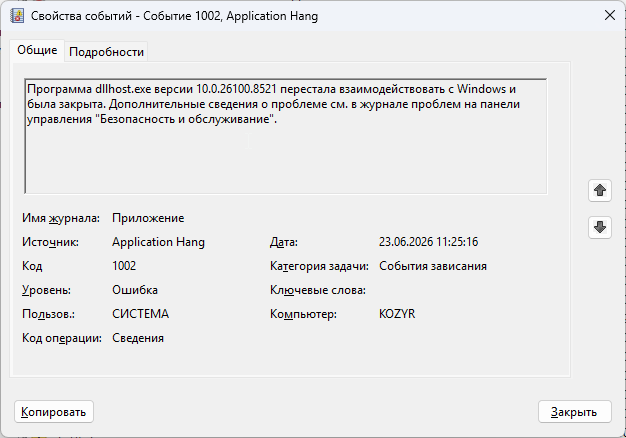This screenshot has width=626, height=438.
Task: Click the Пользов. value СИСТЕМА
Action: click(x=141, y=314)
